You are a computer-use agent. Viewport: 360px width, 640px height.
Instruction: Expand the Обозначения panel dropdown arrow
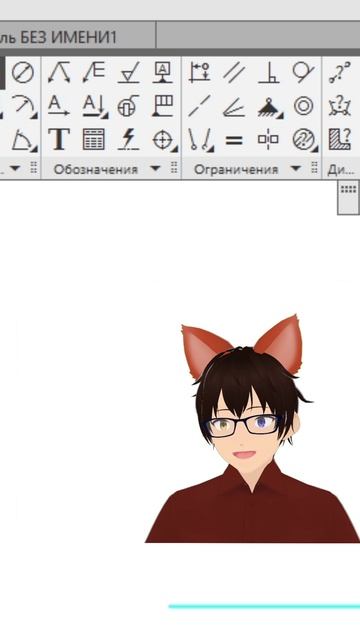155,168
